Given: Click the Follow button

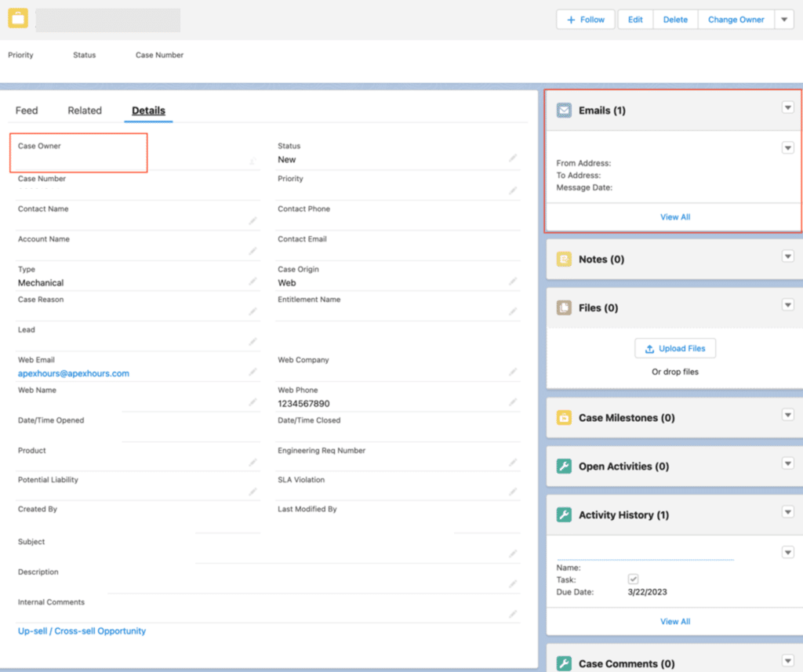Looking at the screenshot, I should coord(586,20).
